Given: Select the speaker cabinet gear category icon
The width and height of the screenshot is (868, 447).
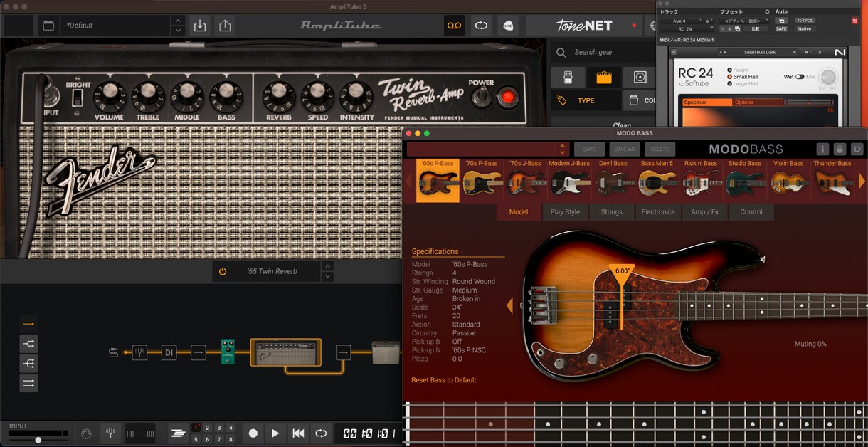Looking at the screenshot, I should click(640, 78).
